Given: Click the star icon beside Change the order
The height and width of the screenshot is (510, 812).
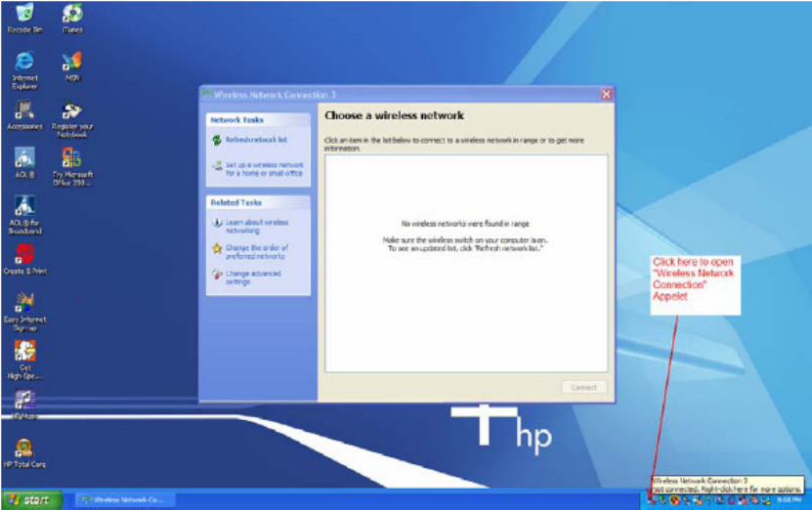Looking at the screenshot, I should coord(217,248).
